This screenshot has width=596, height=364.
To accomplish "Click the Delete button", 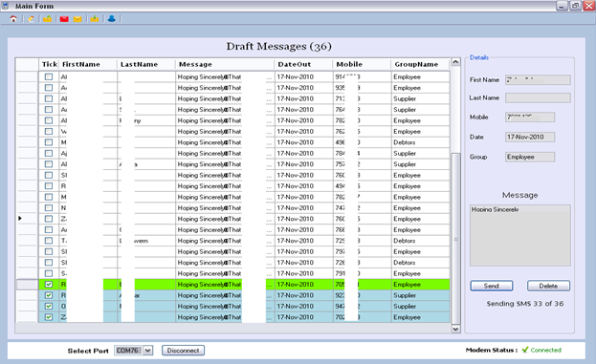I will (x=548, y=286).
